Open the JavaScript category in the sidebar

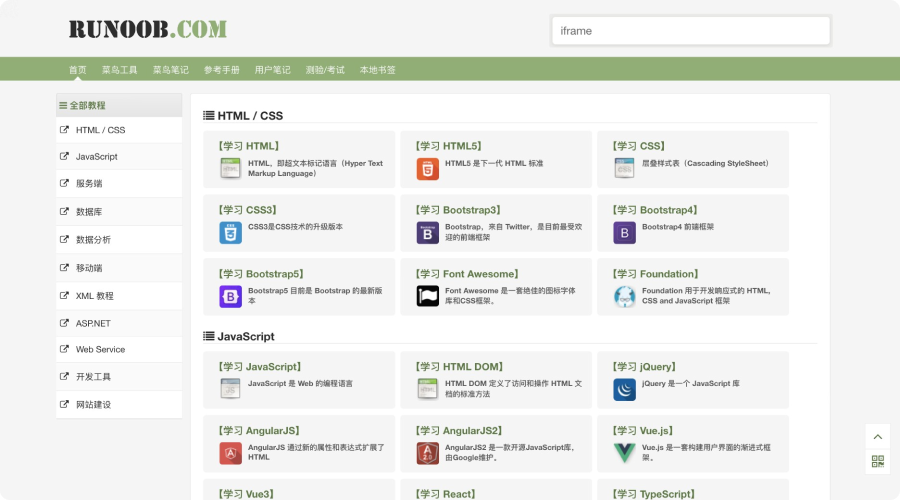tap(97, 157)
